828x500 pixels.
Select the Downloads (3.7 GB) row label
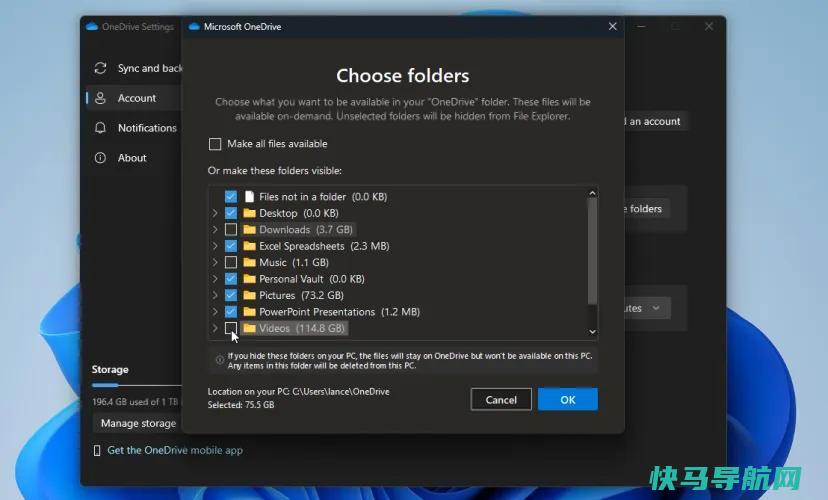point(306,230)
